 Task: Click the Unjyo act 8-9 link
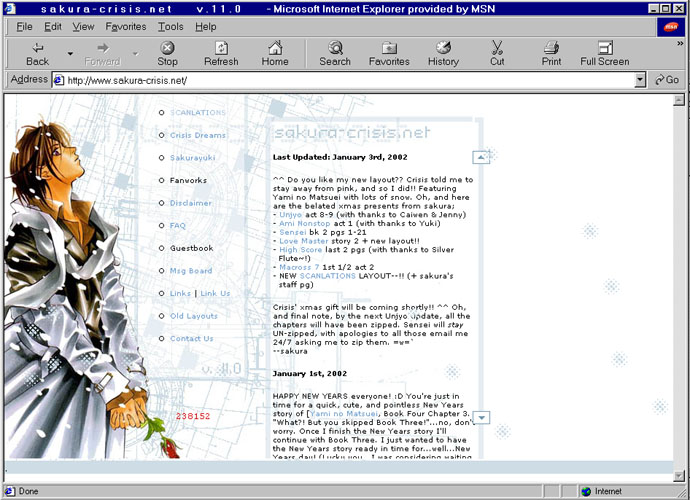coord(290,215)
